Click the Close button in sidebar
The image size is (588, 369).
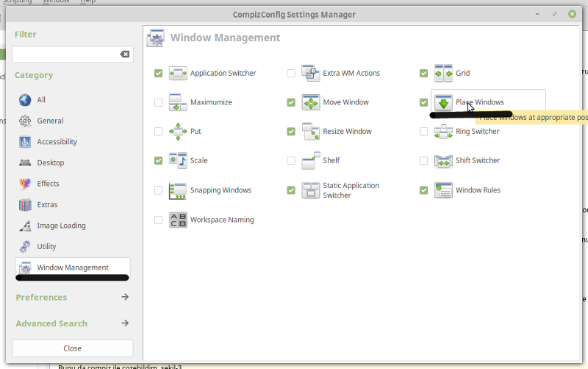[x=73, y=348]
